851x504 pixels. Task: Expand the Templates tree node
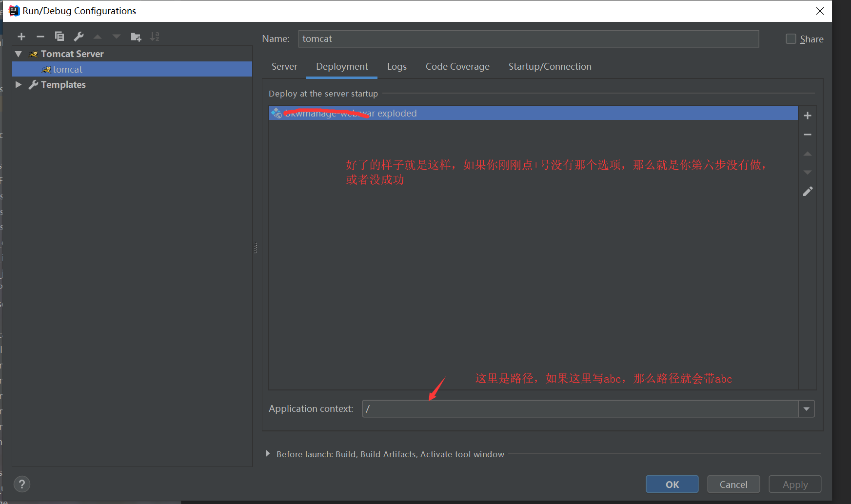19,85
